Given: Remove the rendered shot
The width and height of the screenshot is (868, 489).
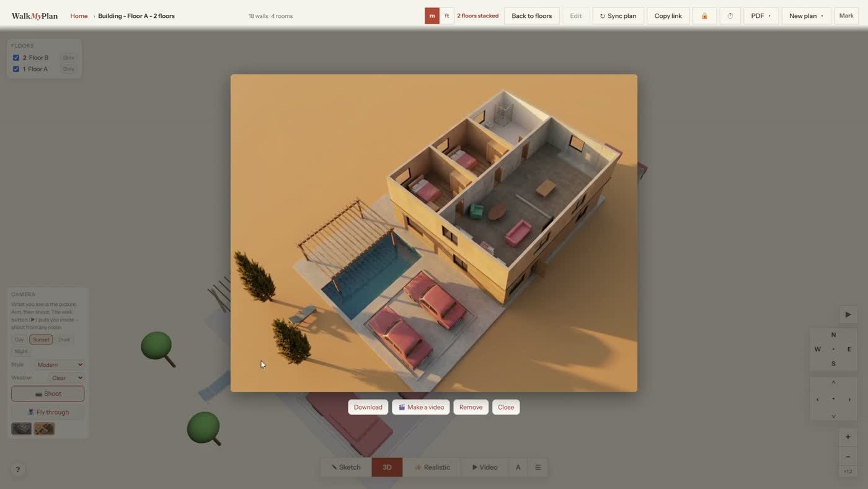Looking at the screenshot, I should (x=471, y=407).
